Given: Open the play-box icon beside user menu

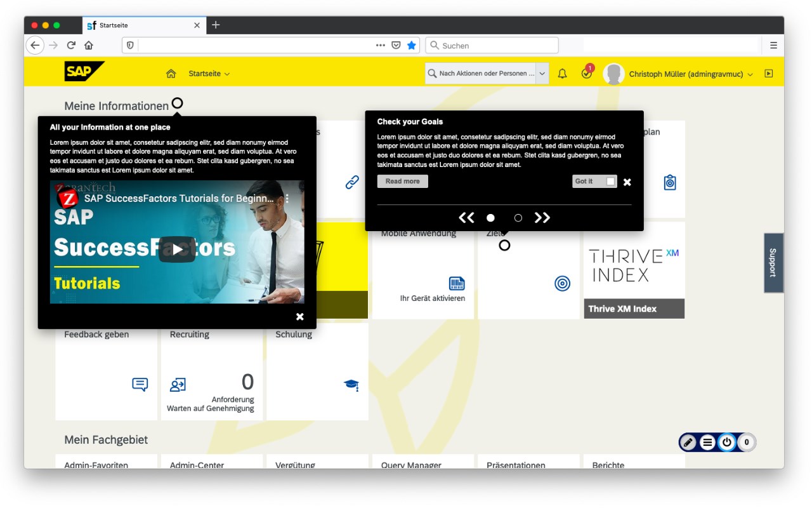Looking at the screenshot, I should point(769,74).
